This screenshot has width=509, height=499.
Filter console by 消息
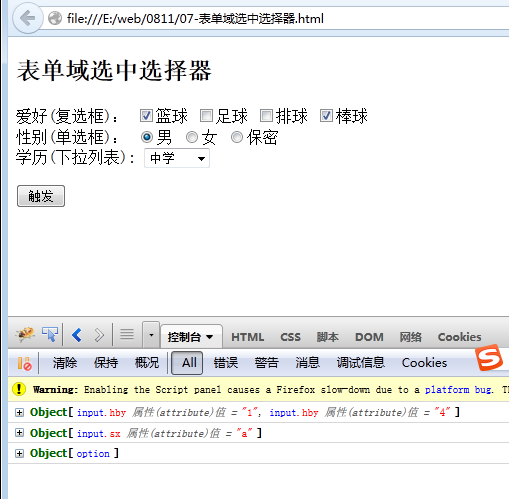tap(307, 363)
